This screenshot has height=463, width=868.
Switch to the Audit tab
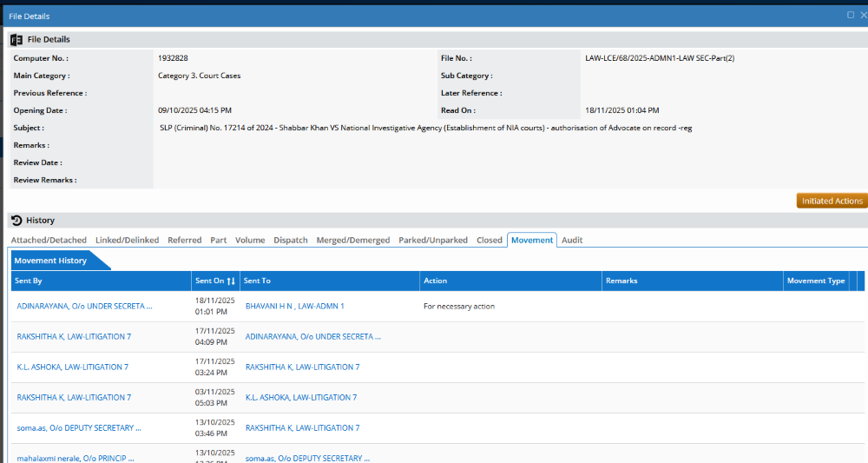click(x=572, y=240)
